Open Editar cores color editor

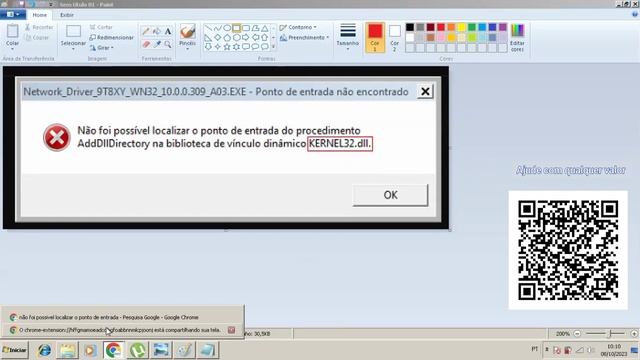coord(517,38)
